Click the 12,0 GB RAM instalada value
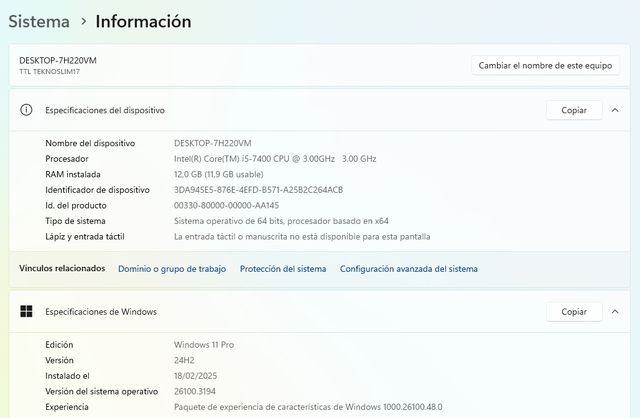The width and height of the screenshot is (640, 418). 219,174
